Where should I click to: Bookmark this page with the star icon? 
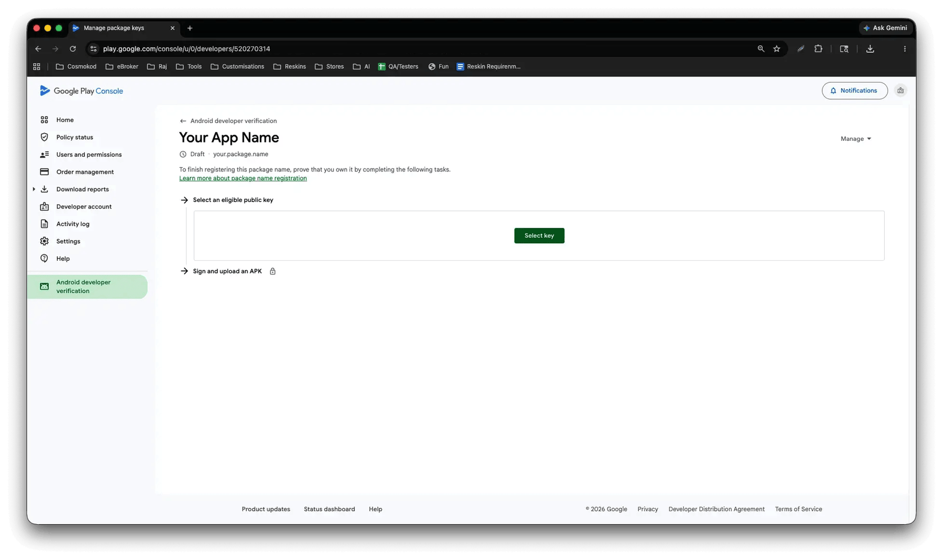(x=777, y=49)
